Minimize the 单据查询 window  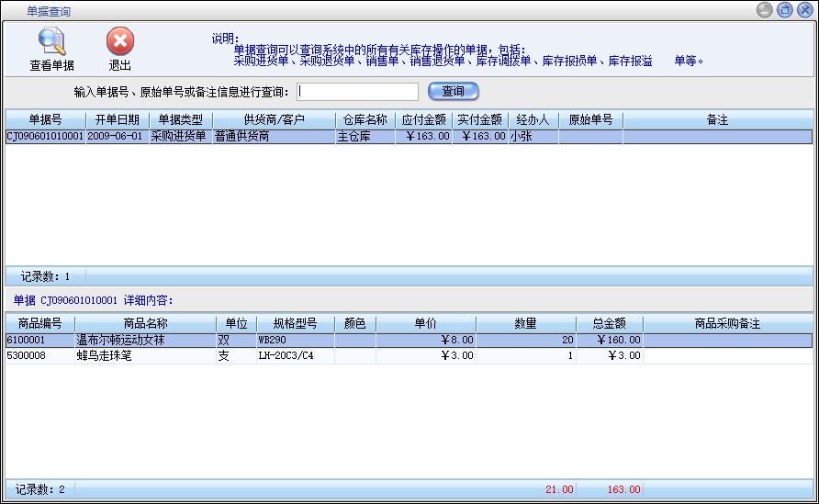764,10
